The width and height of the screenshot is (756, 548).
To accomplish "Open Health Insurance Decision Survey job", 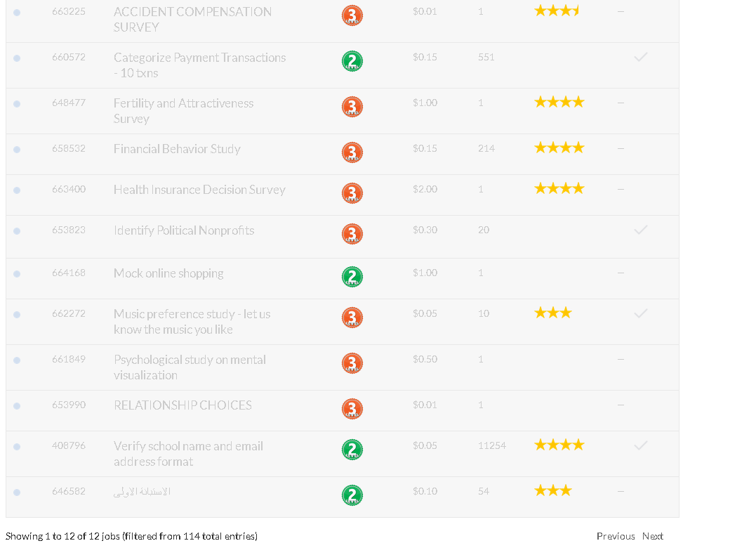I will coord(199,190).
